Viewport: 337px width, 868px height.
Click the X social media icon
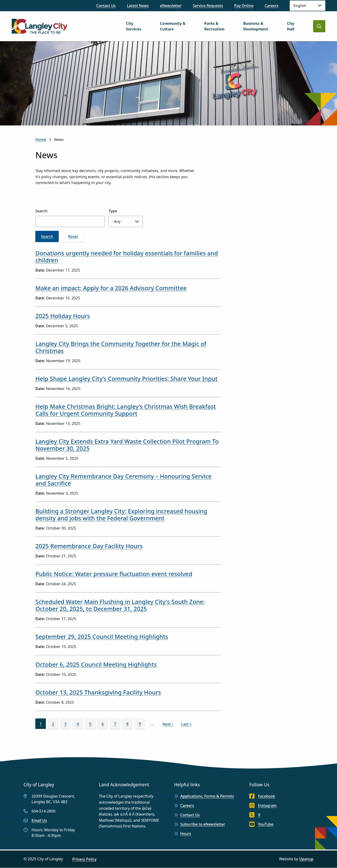click(252, 815)
